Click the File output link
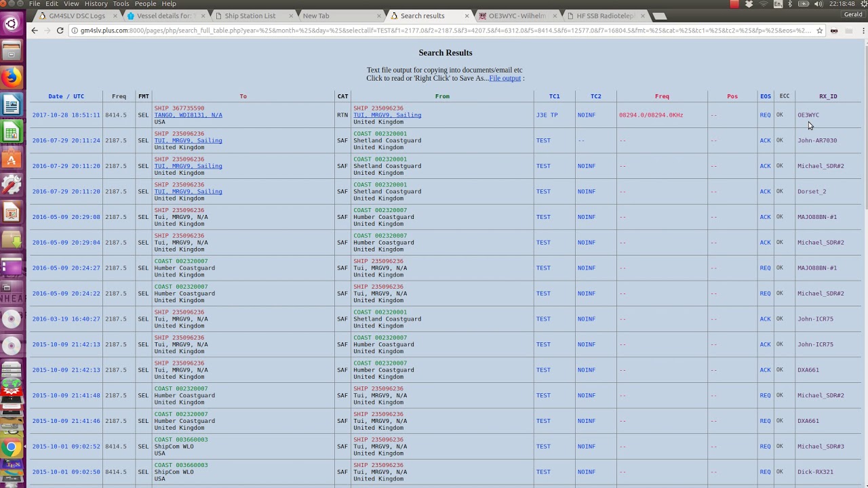 (x=505, y=78)
